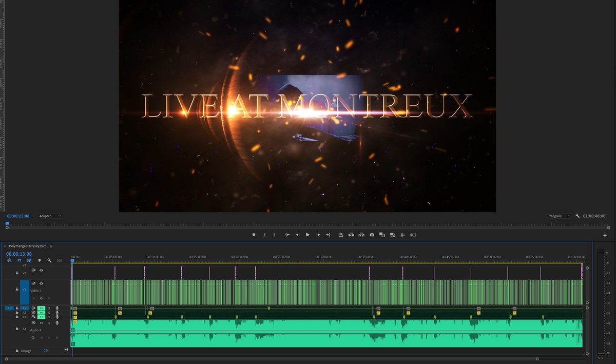Unmute audio track A2
The image size is (616, 364).
click(x=41, y=313)
